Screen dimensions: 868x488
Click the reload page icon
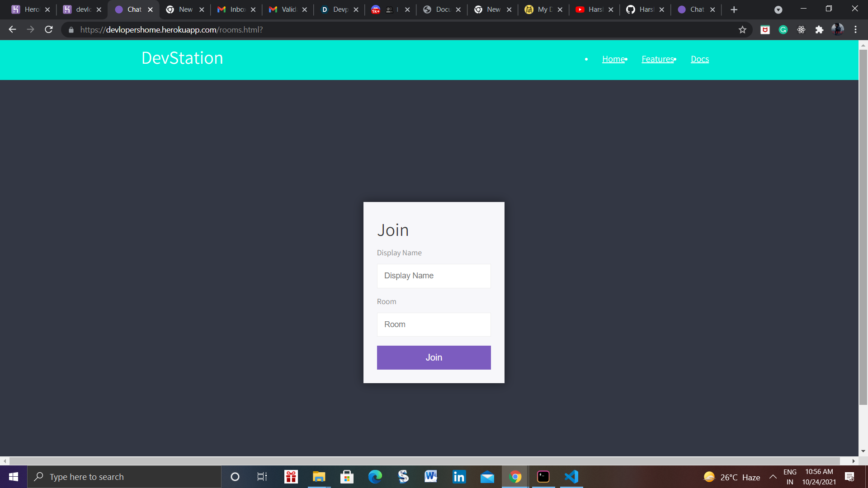click(x=49, y=30)
